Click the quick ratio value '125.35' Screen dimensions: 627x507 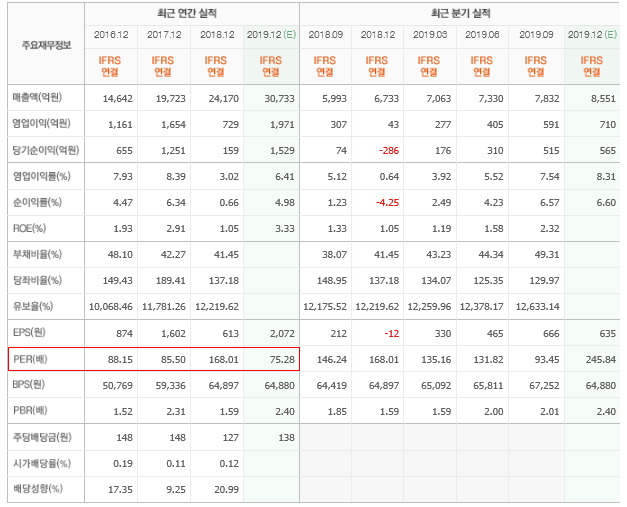tap(488, 281)
